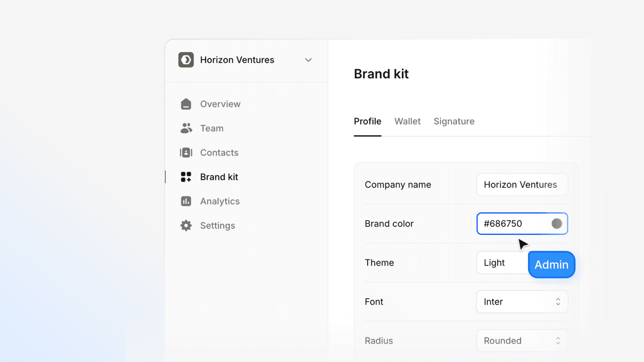Click the Brand kit page heading
Image resolution: width=644 pixels, height=362 pixels.
(x=381, y=74)
